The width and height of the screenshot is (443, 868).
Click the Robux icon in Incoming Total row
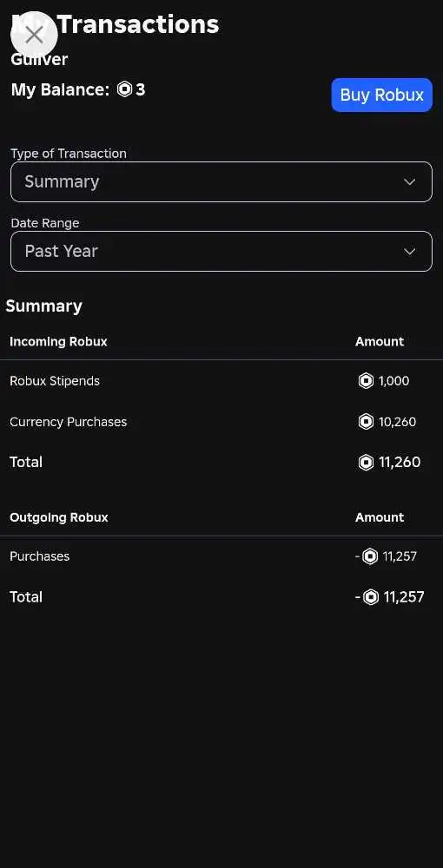366,463
